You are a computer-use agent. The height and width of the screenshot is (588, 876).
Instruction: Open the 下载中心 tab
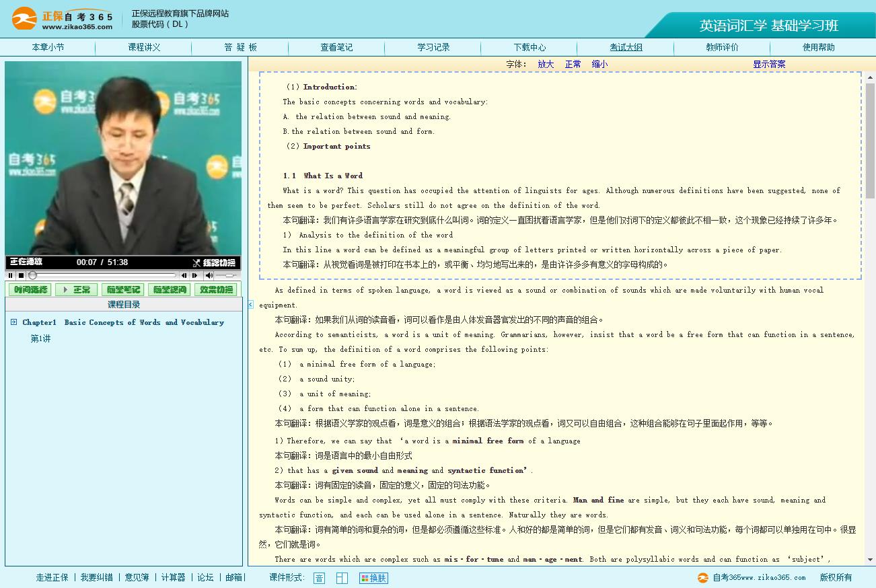(x=530, y=47)
